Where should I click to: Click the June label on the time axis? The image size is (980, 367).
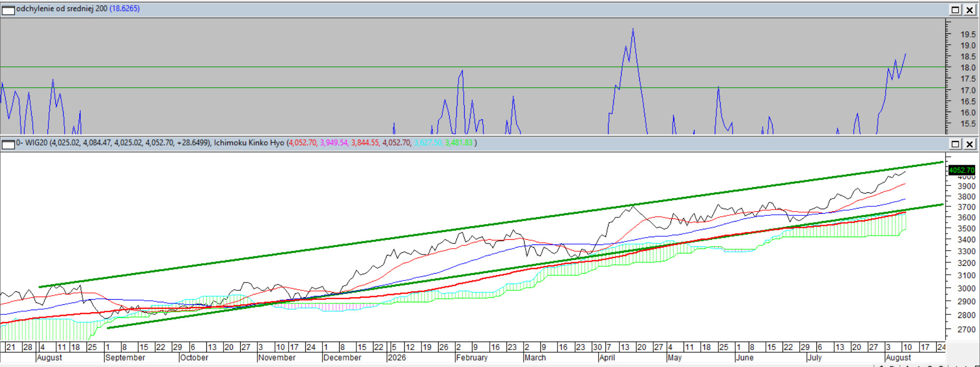[745, 358]
